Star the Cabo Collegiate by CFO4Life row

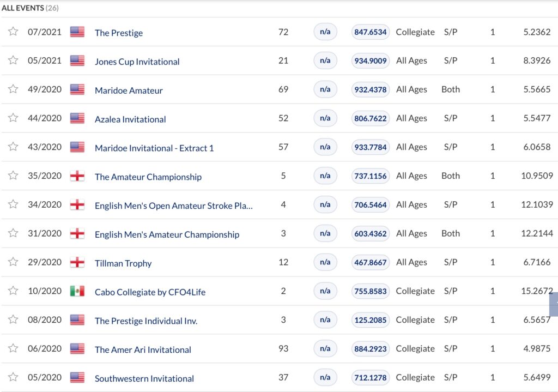click(13, 291)
